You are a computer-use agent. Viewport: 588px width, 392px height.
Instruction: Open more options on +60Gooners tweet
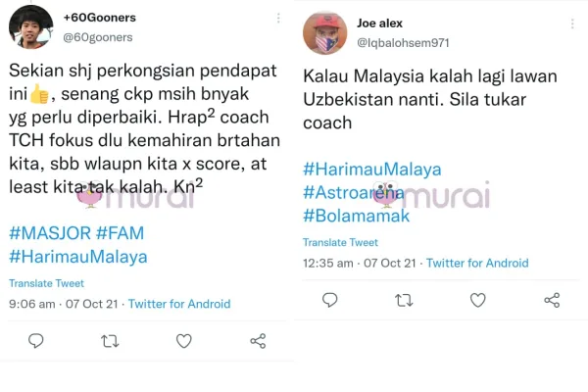278,18
